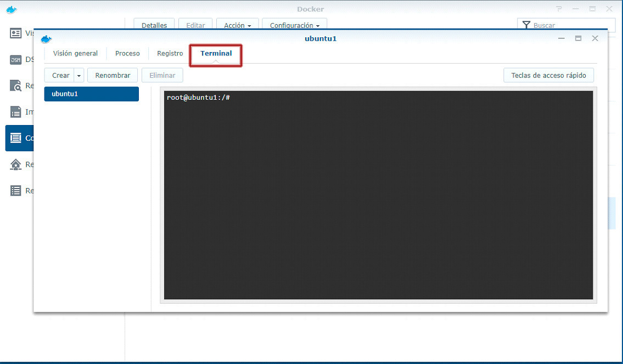Open the Registro search sidebar icon
The width and height of the screenshot is (623, 364).
15,86
